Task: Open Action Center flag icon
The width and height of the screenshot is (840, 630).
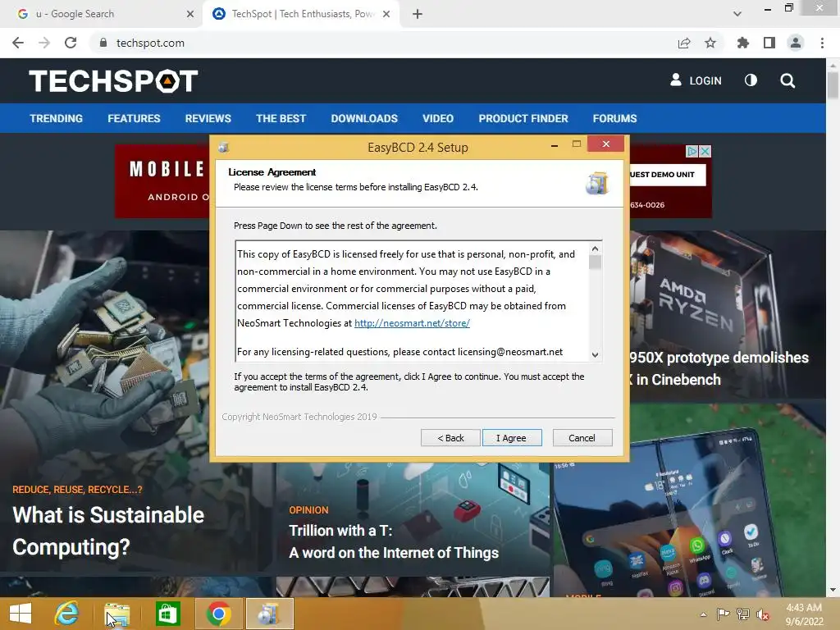Action: pos(724,614)
